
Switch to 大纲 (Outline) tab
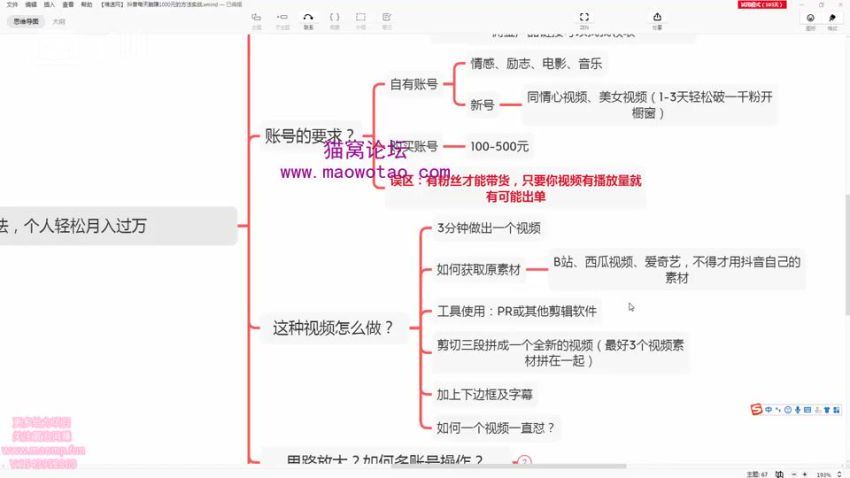tap(59, 21)
